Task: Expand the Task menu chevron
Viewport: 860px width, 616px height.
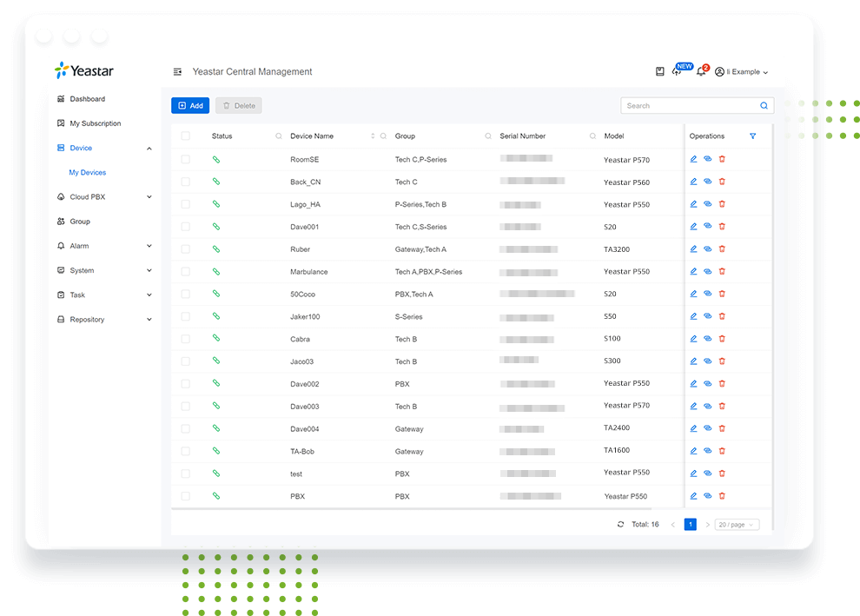Action: [149, 295]
